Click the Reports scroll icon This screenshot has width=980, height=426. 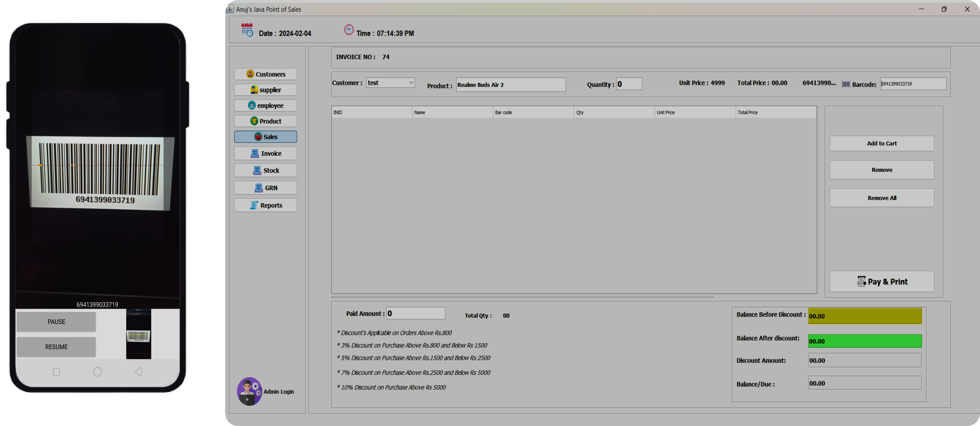254,205
